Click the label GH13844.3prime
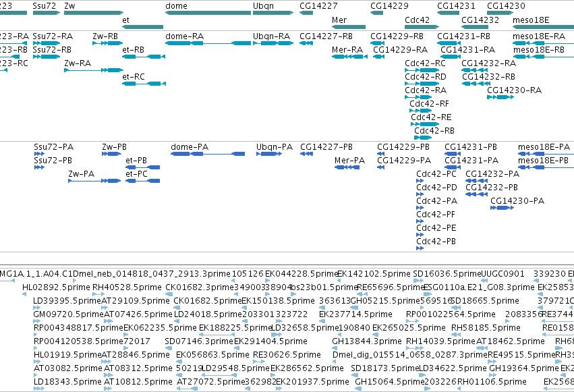The image size is (574, 392). (x=367, y=341)
